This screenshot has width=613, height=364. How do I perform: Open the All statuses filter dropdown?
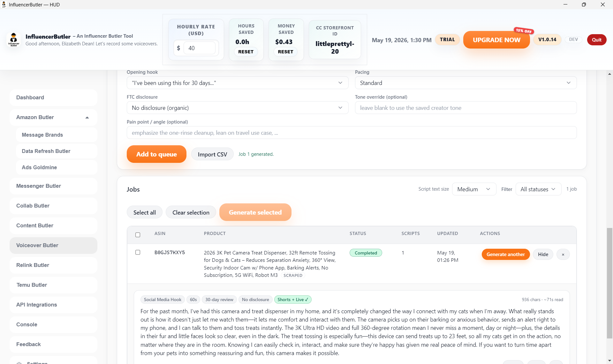click(538, 189)
